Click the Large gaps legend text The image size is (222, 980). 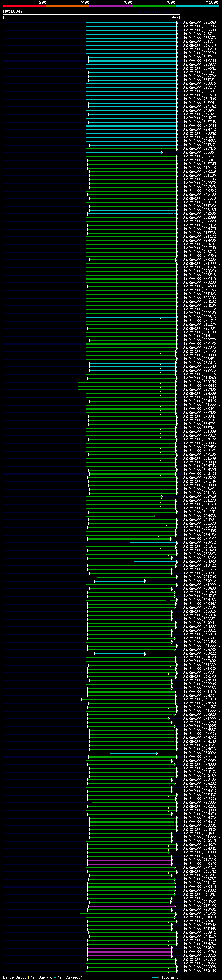[x=43, y=977]
